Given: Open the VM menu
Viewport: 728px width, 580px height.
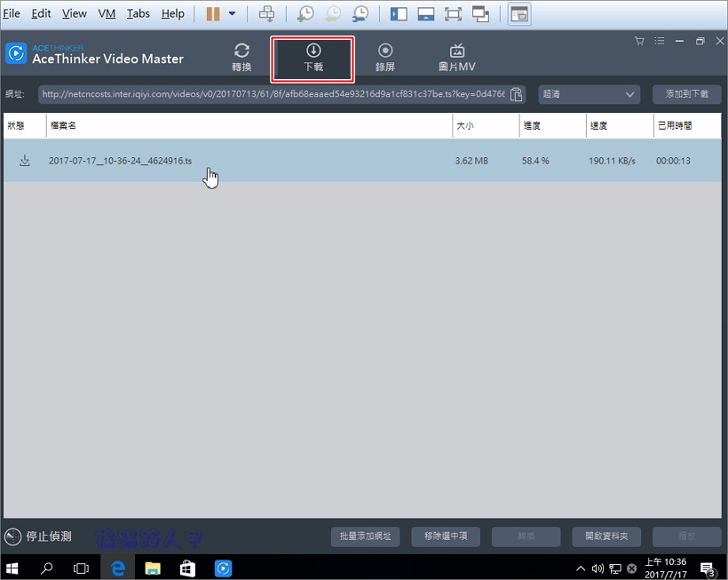Looking at the screenshot, I should pyautogui.click(x=107, y=13).
